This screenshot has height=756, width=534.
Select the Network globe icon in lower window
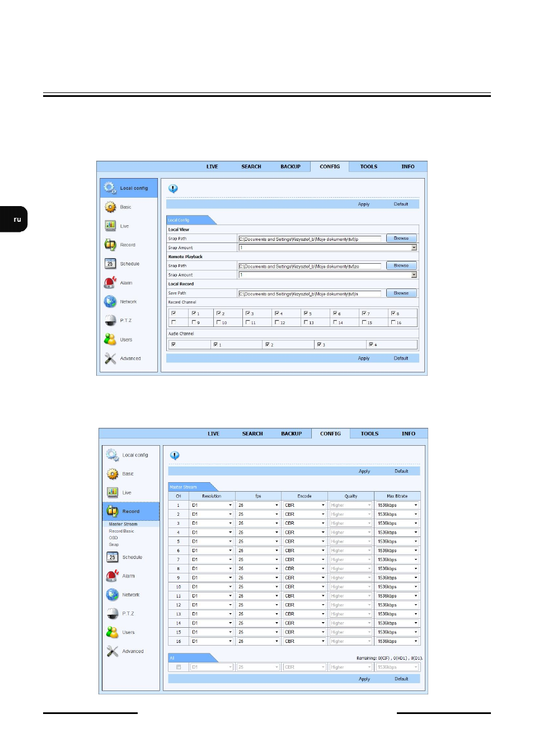click(x=113, y=595)
